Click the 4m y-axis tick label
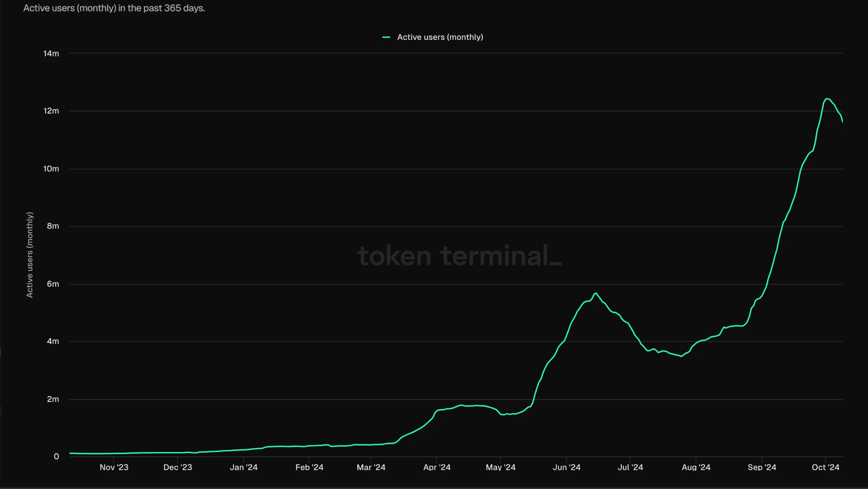The image size is (868, 489). pyautogui.click(x=53, y=341)
